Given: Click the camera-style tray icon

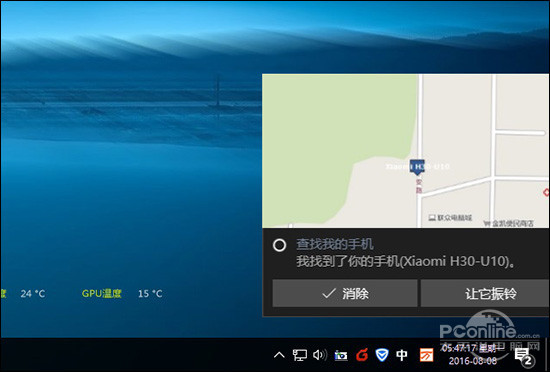Looking at the screenshot, I should click(341, 356).
